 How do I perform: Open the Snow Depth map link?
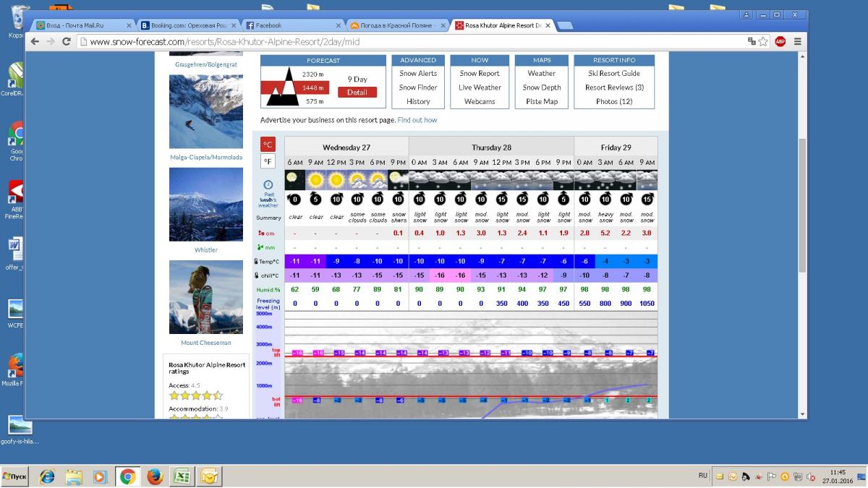(542, 87)
